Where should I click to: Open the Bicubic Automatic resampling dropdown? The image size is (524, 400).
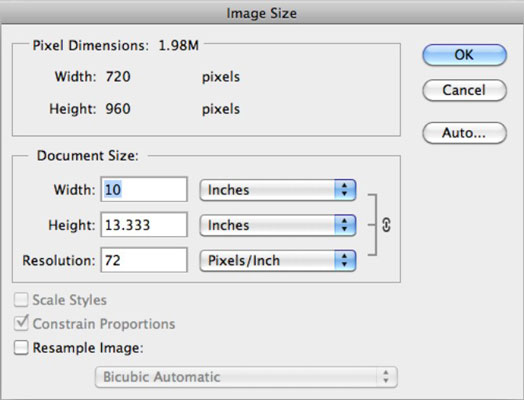[x=246, y=377]
